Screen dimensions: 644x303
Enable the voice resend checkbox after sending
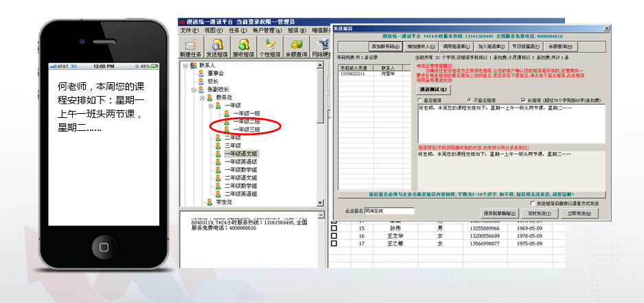pyautogui.click(x=533, y=204)
